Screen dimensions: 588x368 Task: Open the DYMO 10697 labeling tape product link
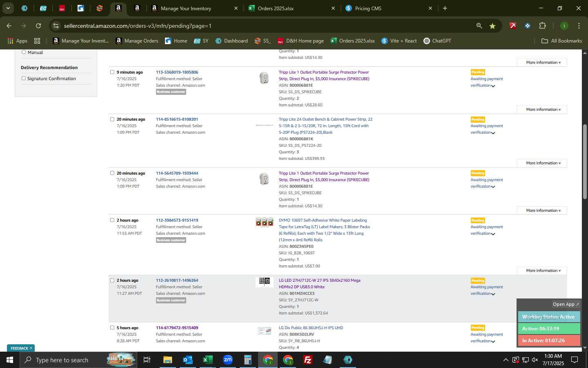pyautogui.click(x=324, y=230)
